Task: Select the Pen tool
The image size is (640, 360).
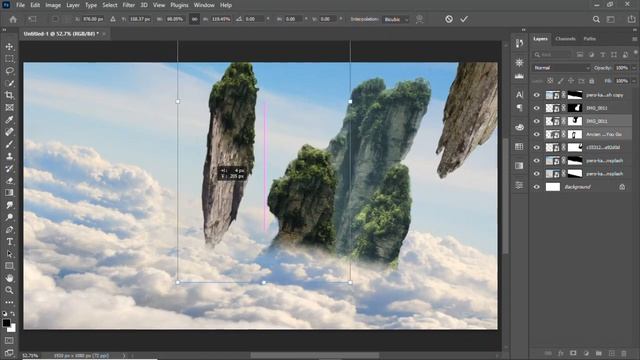Action: (x=9, y=229)
